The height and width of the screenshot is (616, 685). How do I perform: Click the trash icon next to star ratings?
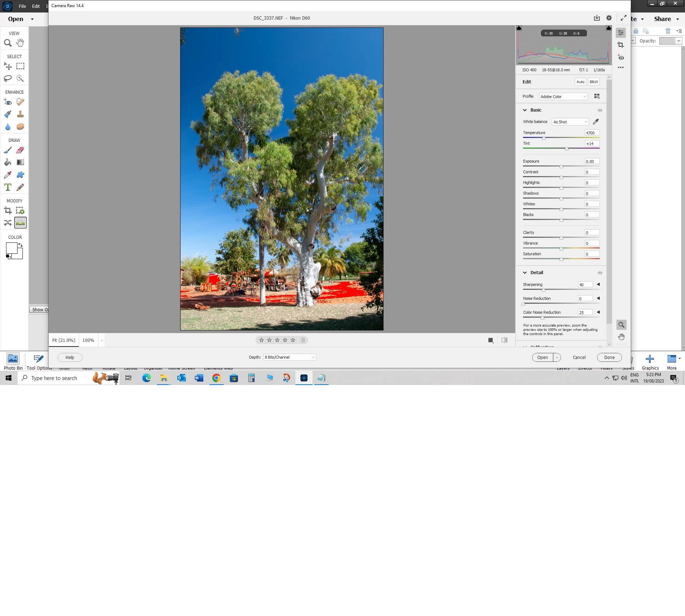tap(303, 340)
